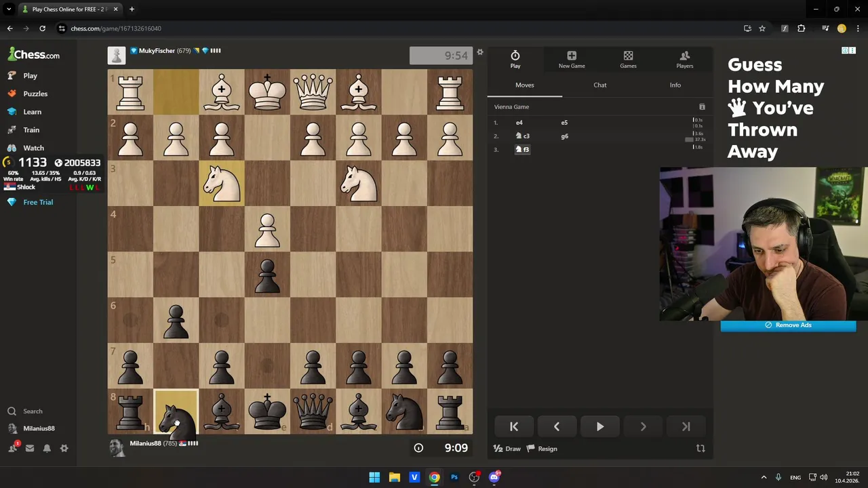Reload the browser page
868x488 pixels.
(x=42, y=28)
